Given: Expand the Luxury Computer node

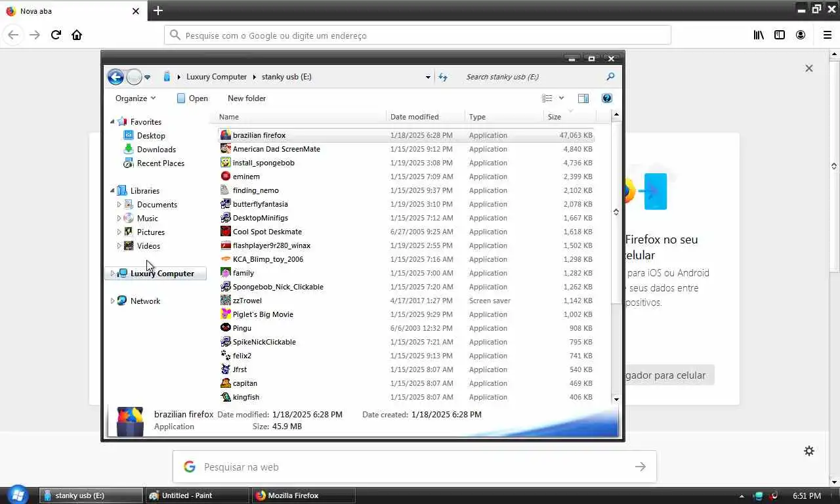Looking at the screenshot, I should point(112,274).
